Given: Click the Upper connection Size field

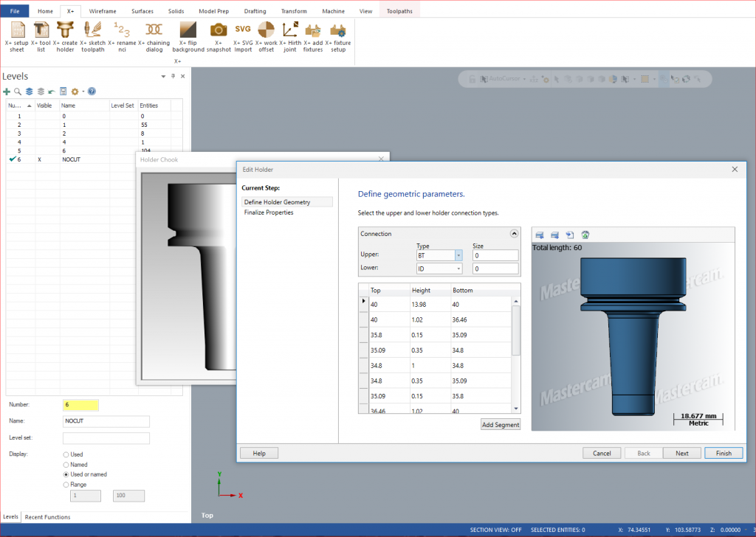Looking at the screenshot, I should (495, 255).
